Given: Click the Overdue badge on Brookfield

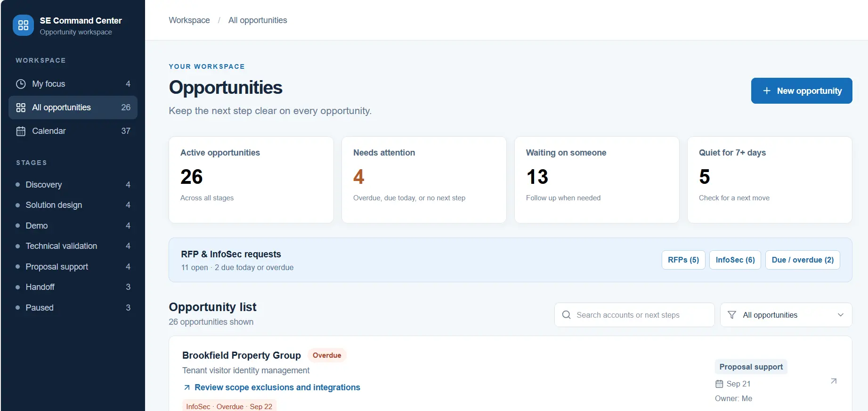Looking at the screenshot, I should tap(327, 355).
